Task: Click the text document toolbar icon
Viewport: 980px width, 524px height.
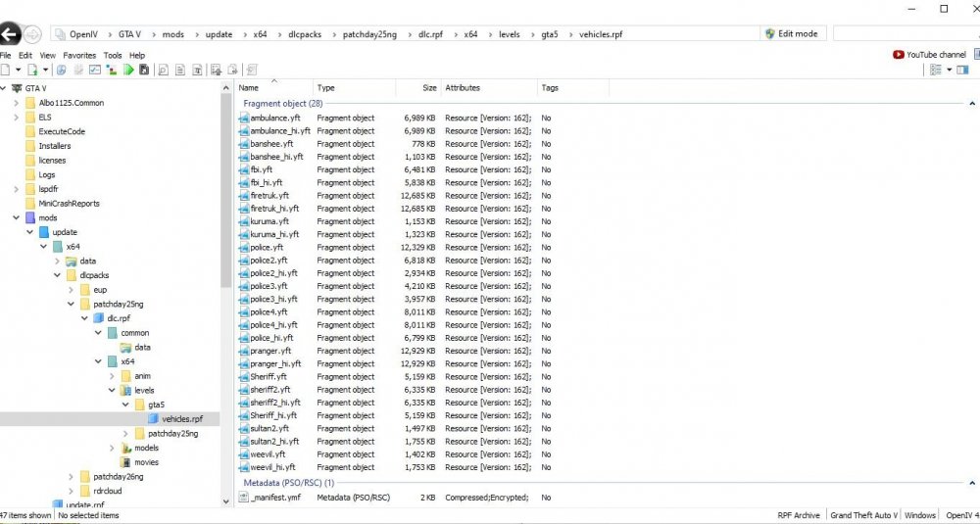Action: click(x=180, y=70)
